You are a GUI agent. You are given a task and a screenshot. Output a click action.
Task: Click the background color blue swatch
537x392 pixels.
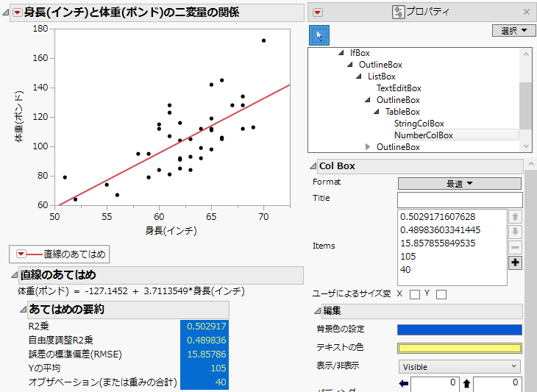(459, 329)
